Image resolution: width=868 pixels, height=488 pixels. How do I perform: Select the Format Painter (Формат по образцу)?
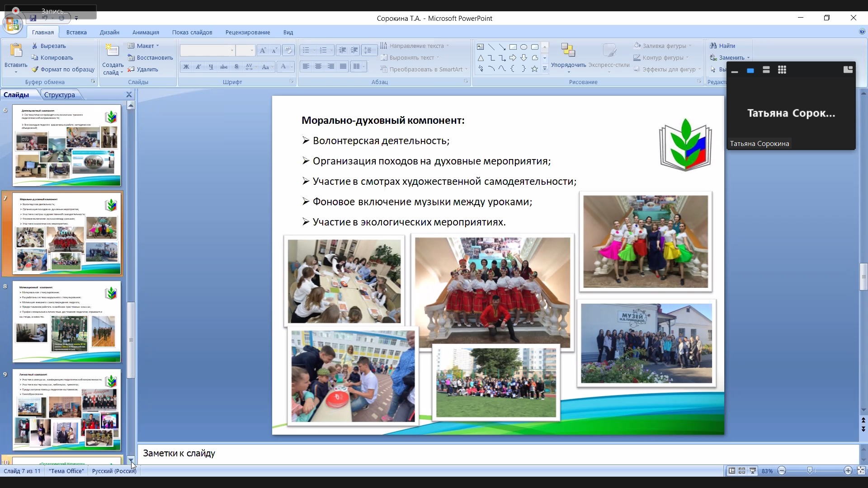click(x=63, y=69)
